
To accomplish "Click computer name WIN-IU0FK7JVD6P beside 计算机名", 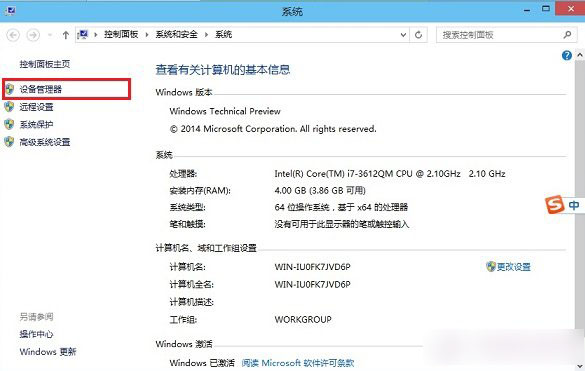I will 312,267.
